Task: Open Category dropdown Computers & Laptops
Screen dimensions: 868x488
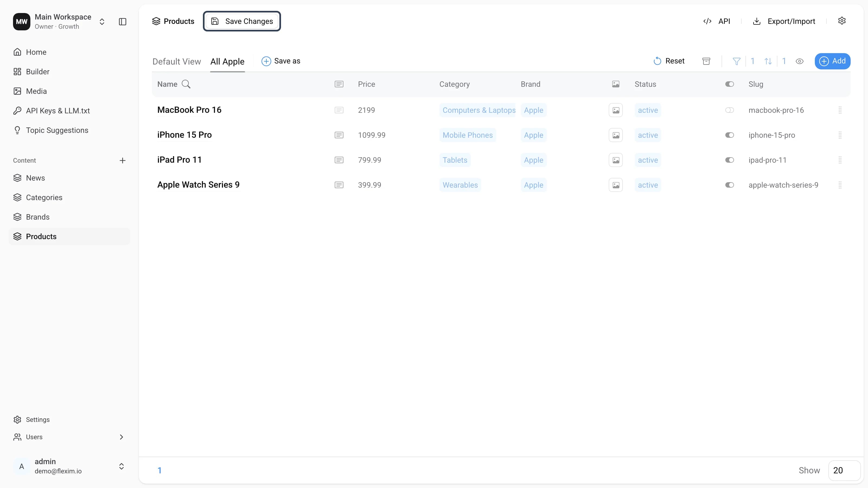Action: pyautogui.click(x=477, y=110)
